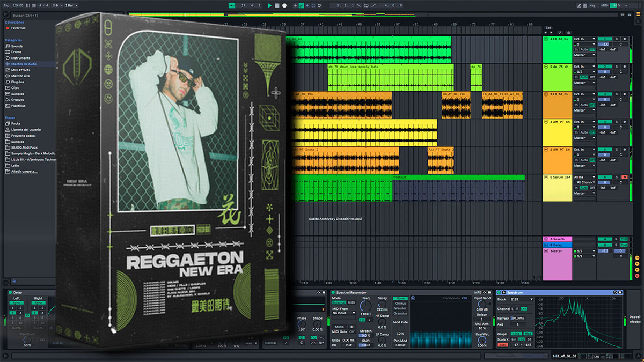Open track 2 Master output dropdown
Image resolution: width=644 pixels, height=362 pixels.
(x=584, y=83)
